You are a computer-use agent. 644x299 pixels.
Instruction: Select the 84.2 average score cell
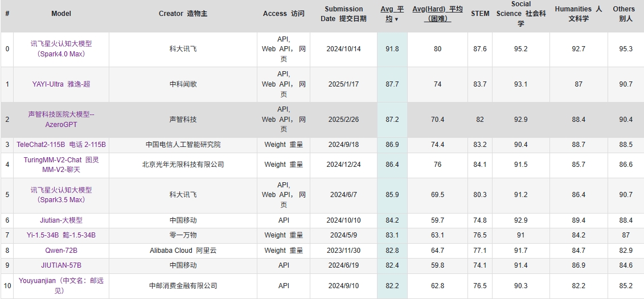click(x=392, y=220)
